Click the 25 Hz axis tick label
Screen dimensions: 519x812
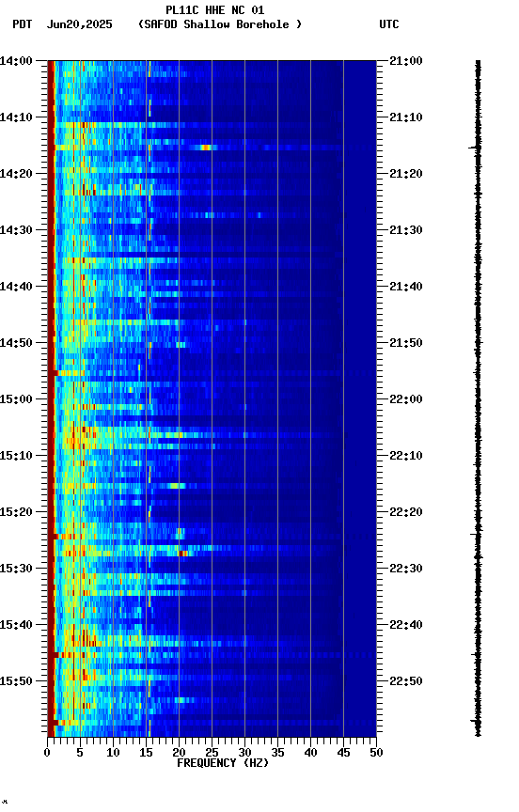(x=212, y=753)
